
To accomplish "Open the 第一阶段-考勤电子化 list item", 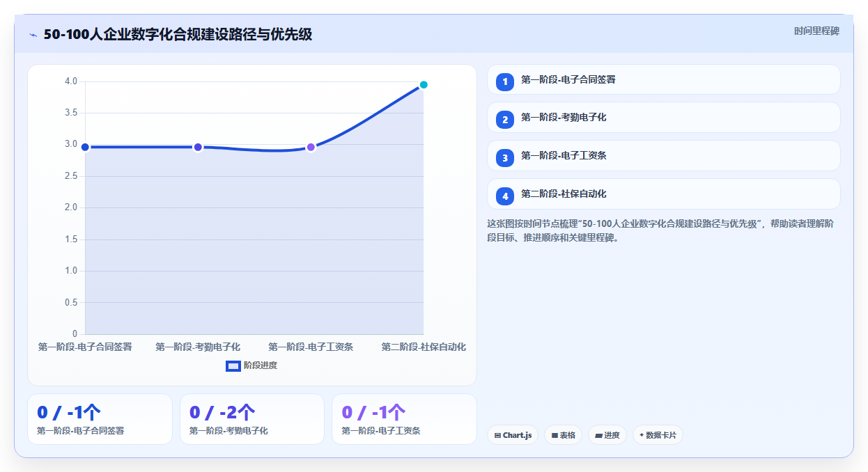I will (x=664, y=117).
